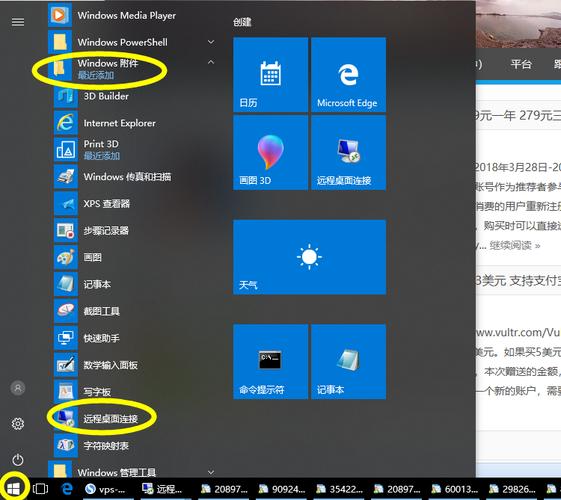The width and height of the screenshot is (561, 500).
Task: Open Windows Media Player from the app list
Action: pyautogui.click(x=132, y=15)
